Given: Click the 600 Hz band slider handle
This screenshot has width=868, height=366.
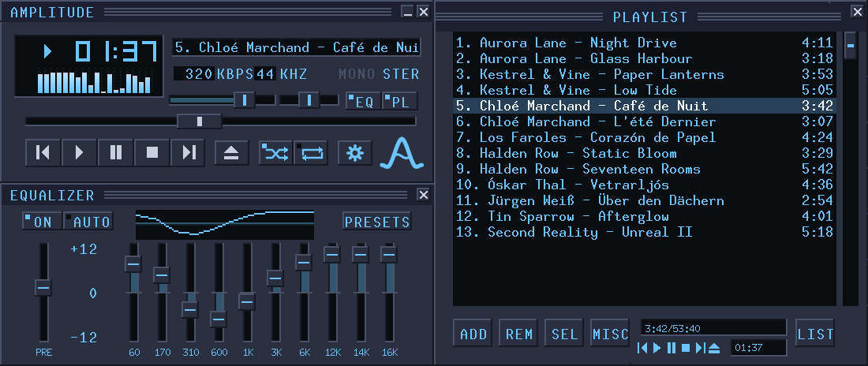Looking at the screenshot, I should (218, 319).
